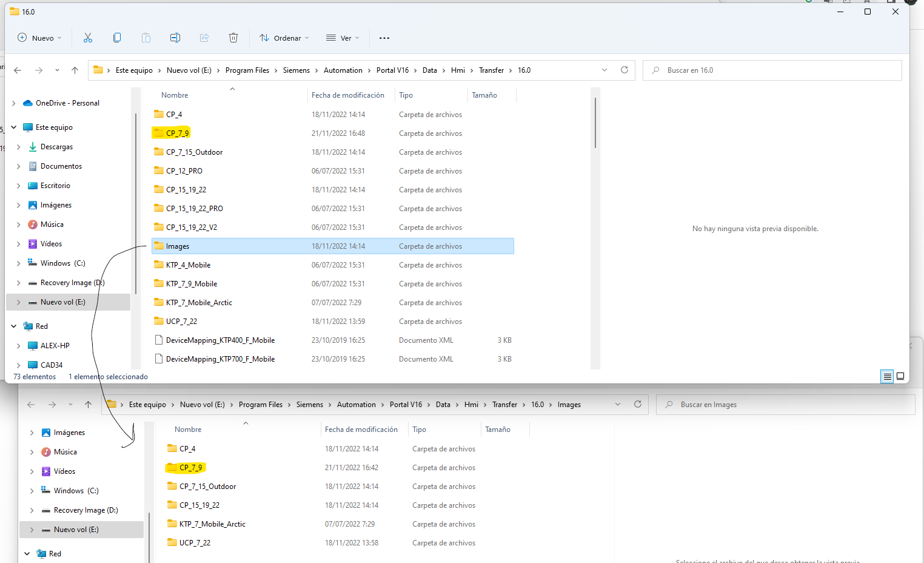
Task: Sort by the Fecha de modificación column header
Action: (x=347, y=95)
